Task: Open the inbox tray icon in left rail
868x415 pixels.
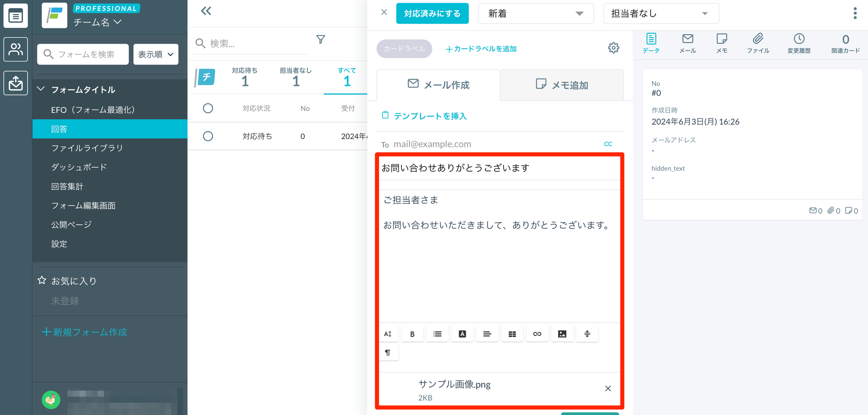Action: [16, 83]
